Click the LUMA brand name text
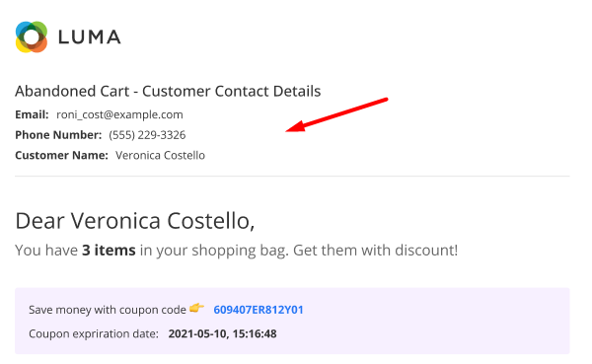592x364 pixels. click(x=90, y=37)
